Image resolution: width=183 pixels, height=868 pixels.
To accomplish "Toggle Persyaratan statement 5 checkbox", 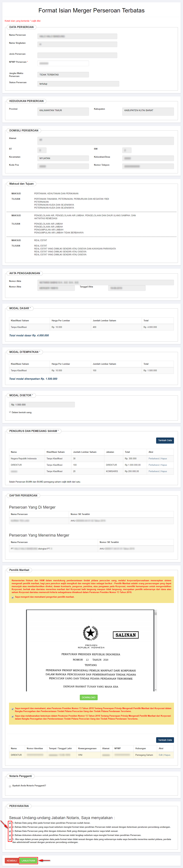I will (x=10, y=839).
